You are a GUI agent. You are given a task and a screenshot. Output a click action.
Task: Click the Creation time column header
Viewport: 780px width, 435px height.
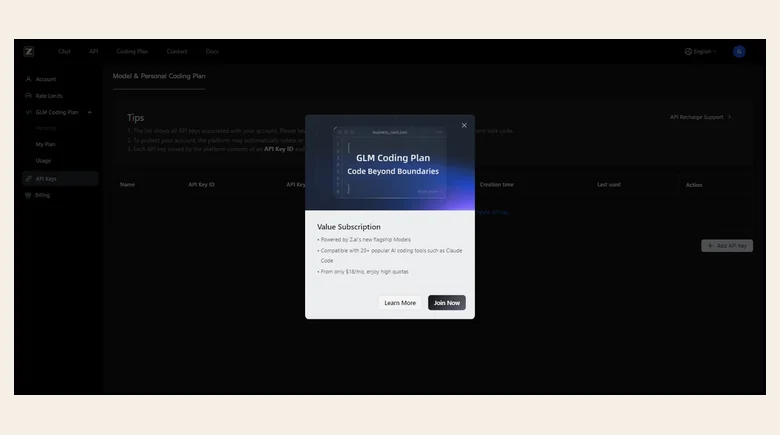pyautogui.click(x=496, y=185)
